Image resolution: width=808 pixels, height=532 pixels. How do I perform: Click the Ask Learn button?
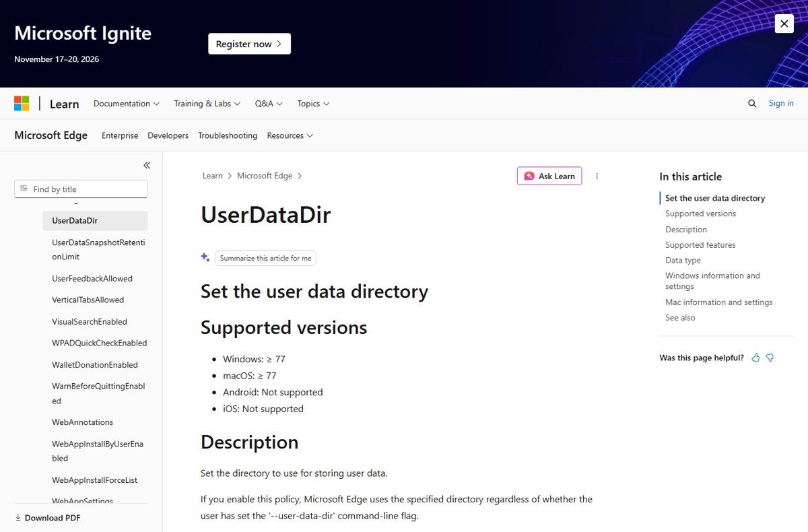(x=549, y=176)
